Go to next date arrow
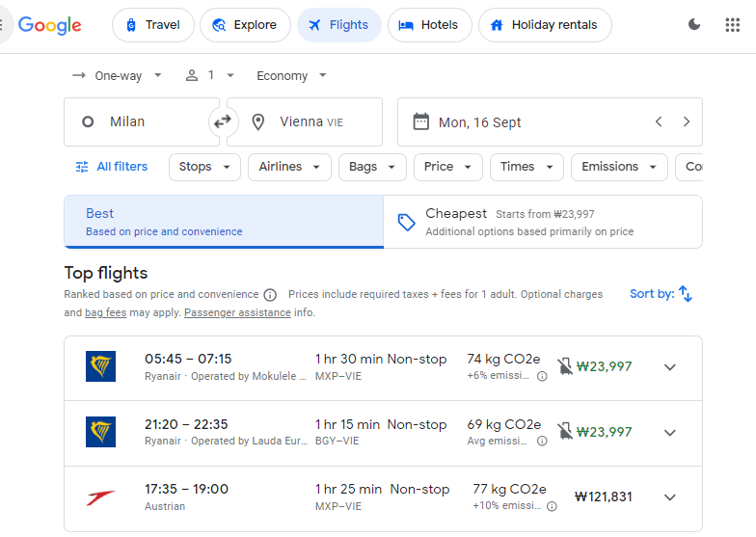 [687, 121]
